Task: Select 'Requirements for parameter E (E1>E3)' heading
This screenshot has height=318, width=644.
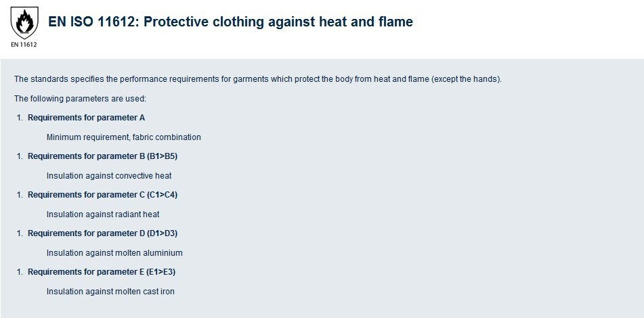Action: [102, 272]
